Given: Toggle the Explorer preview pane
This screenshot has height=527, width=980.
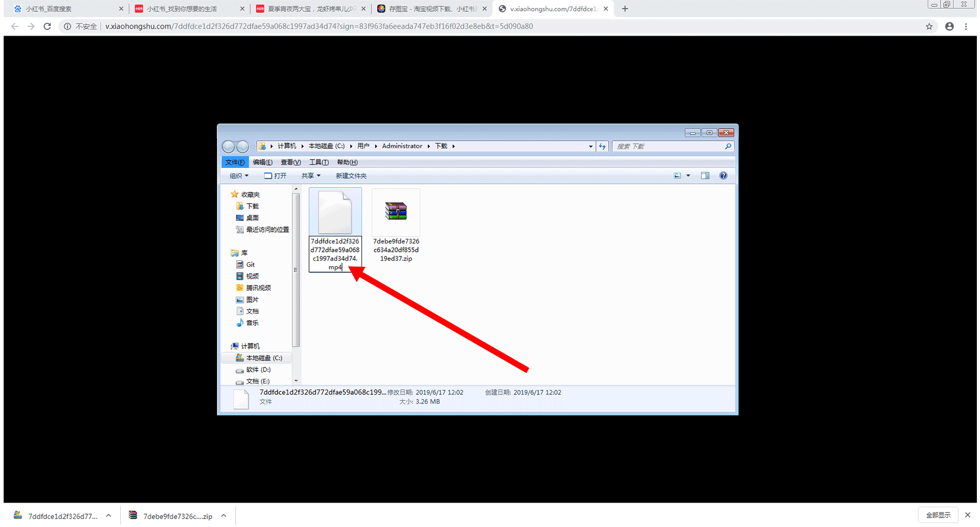Looking at the screenshot, I should tap(705, 176).
